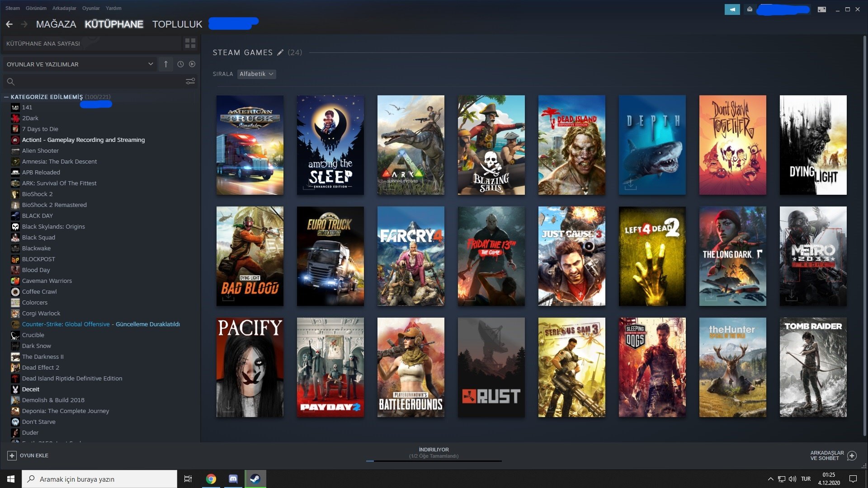Screen dimensions: 868x488
Task: Edit the Steam Games collection pencil icon
Action: click(280, 52)
